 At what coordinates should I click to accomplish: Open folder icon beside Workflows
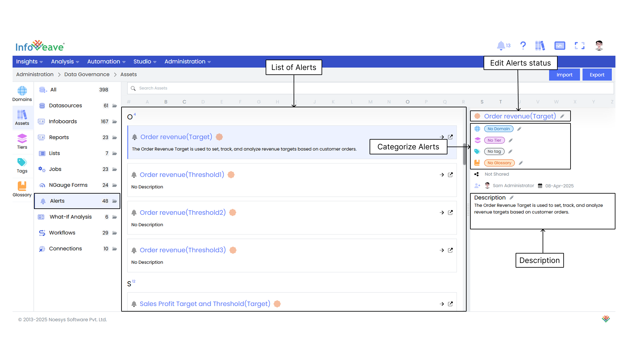[115, 233]
